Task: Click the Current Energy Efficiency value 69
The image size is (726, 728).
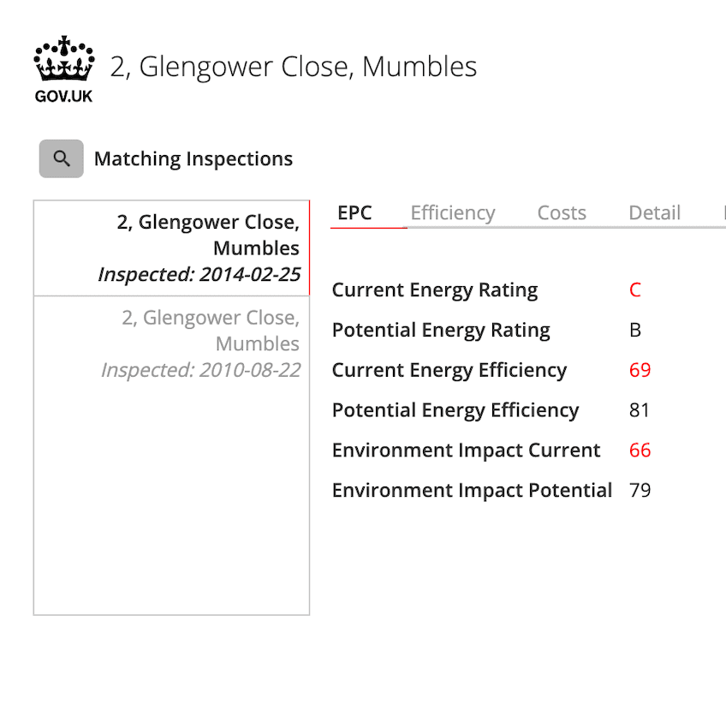Action: (x=640, y=370)
